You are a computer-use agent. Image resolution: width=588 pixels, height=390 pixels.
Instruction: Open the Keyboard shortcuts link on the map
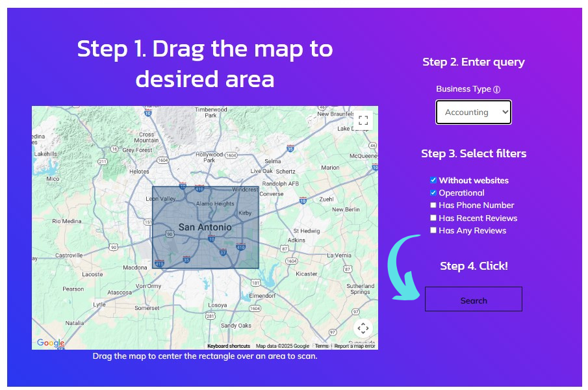coord(229,346)
